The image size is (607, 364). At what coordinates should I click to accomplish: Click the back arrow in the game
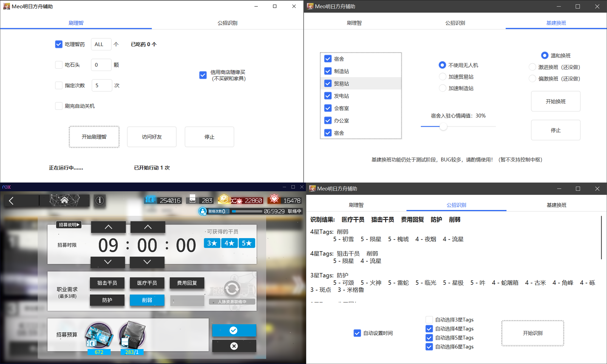11,201
